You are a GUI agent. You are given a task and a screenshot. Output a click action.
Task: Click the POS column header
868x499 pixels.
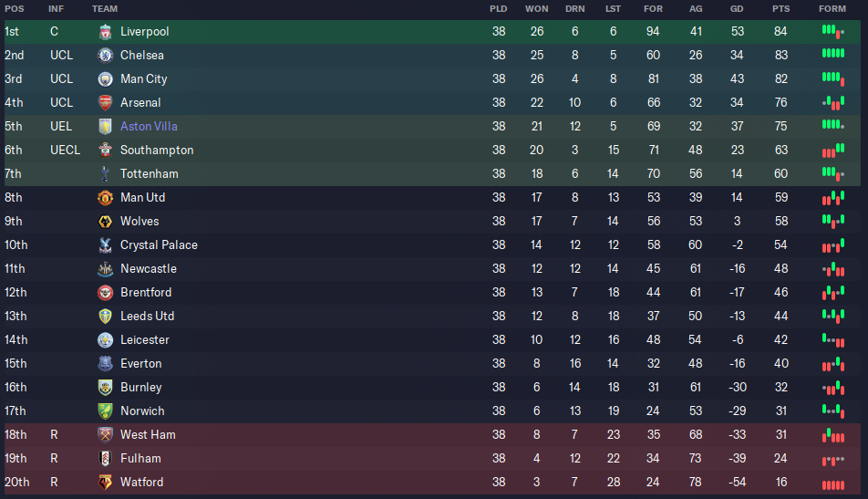click(x=15, y=9)
